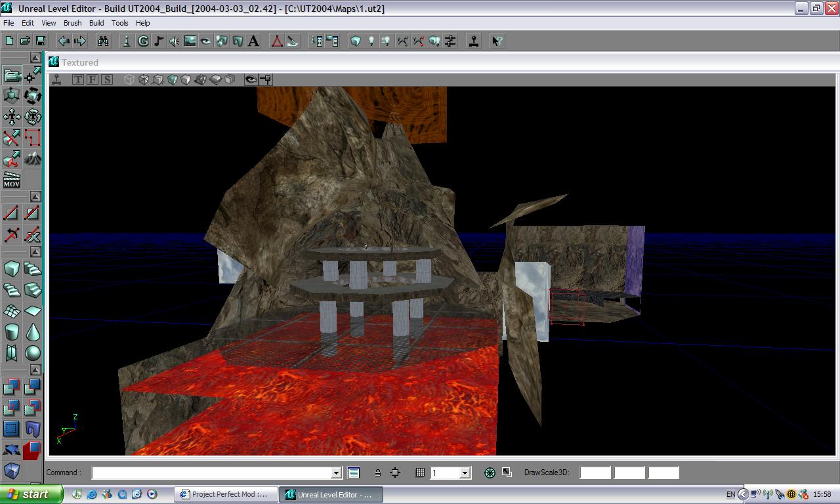Viewport: 840px width, 504px height.
Task: Add a Static Mesh (arch icon)
Action: tap(33, 429)
